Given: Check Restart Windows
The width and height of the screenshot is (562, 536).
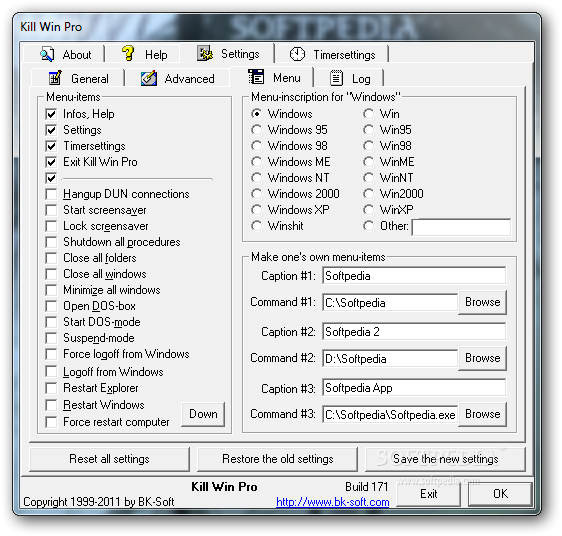Looking at the screenshot, I should pyautogui.click(x=51, y=405).
